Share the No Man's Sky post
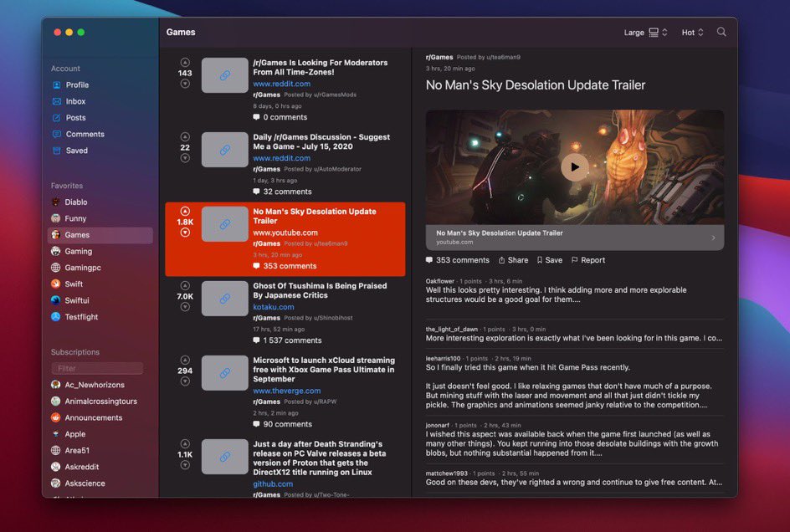Screen dimensions: 790x532 coord(513,260)
